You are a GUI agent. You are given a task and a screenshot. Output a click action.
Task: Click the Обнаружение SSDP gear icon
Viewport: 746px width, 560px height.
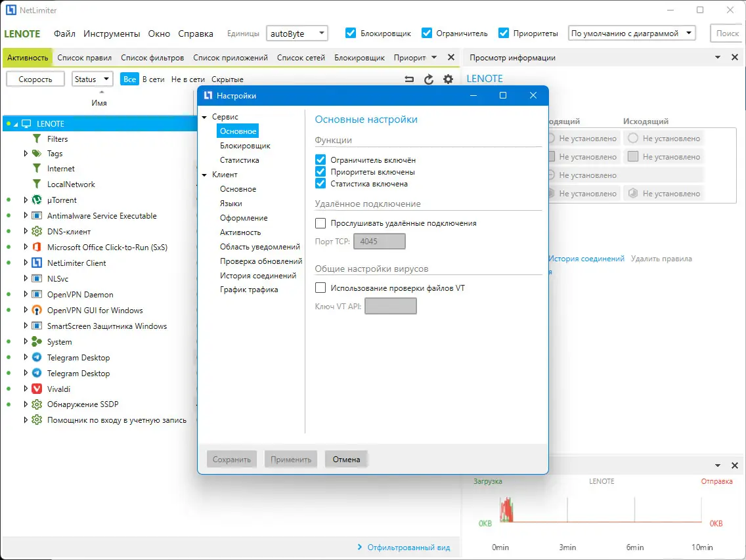[x=37, y=404]
